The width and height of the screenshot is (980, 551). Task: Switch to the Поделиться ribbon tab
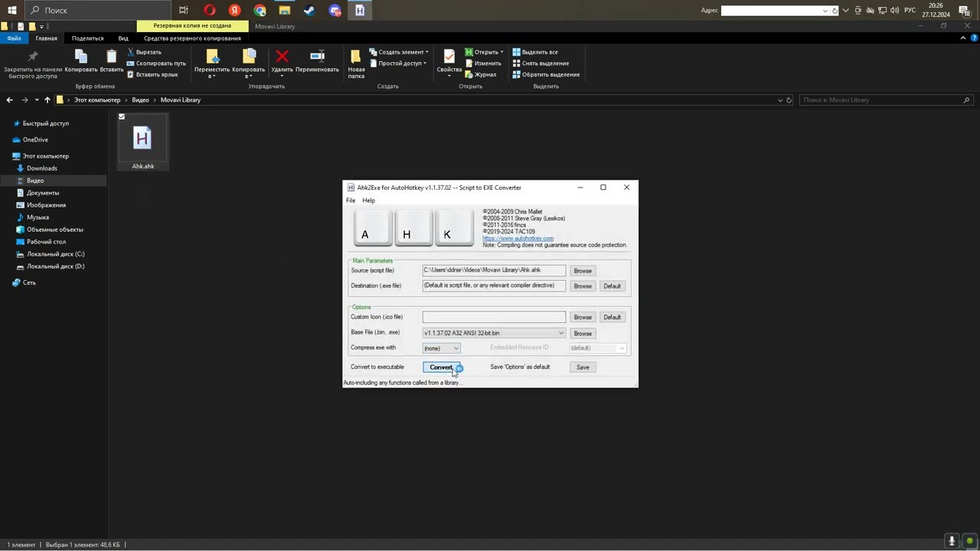point(87,38)
